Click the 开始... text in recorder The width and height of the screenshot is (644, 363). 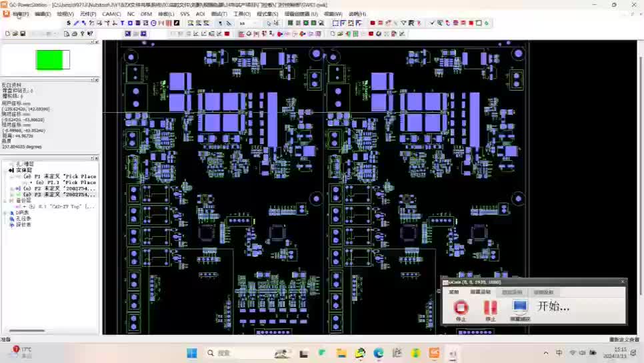pyautogui.click(x=553, y=307)
